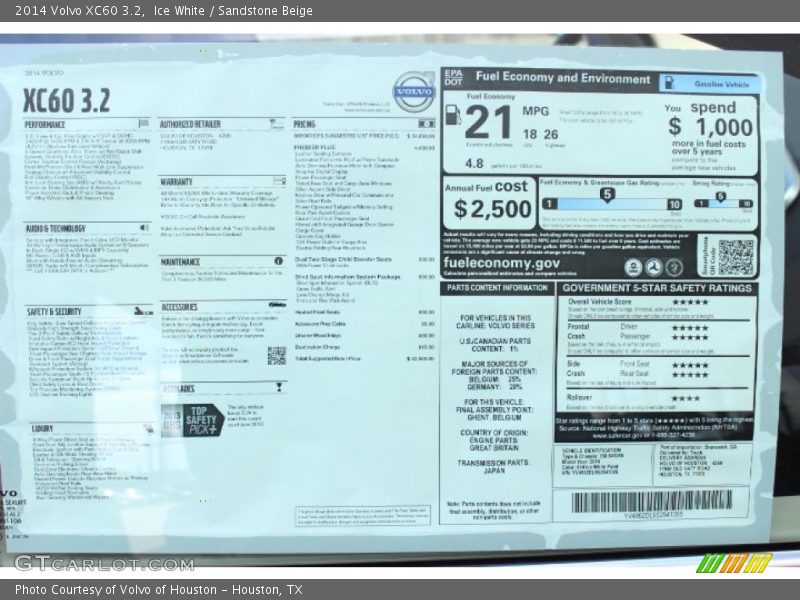The width and height of the screenshot is (800, 600).
Task: Click the '$2,500' annual fuel cost
Action: click(492, 209)
